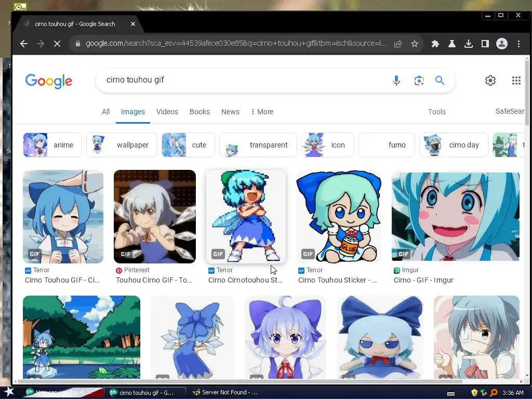The image size is (532, 399).
Task: Open 'Touhou Cirno GIF - To...' link
Action: (x=154, y=280)
